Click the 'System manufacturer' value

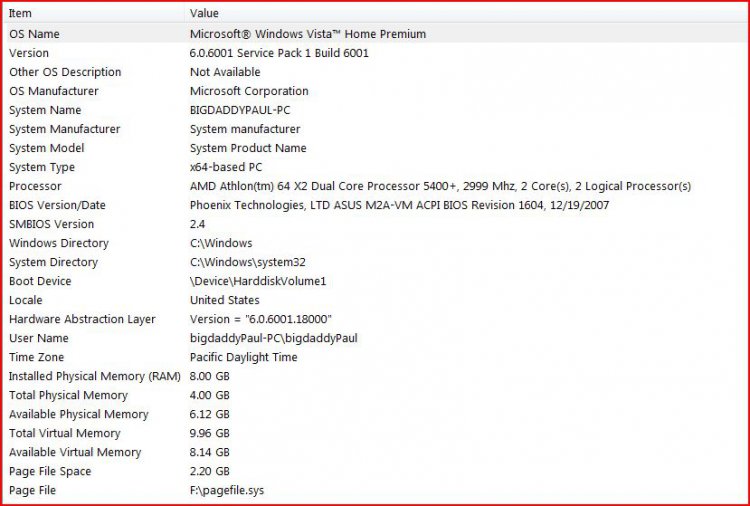(x=245, y=129)
